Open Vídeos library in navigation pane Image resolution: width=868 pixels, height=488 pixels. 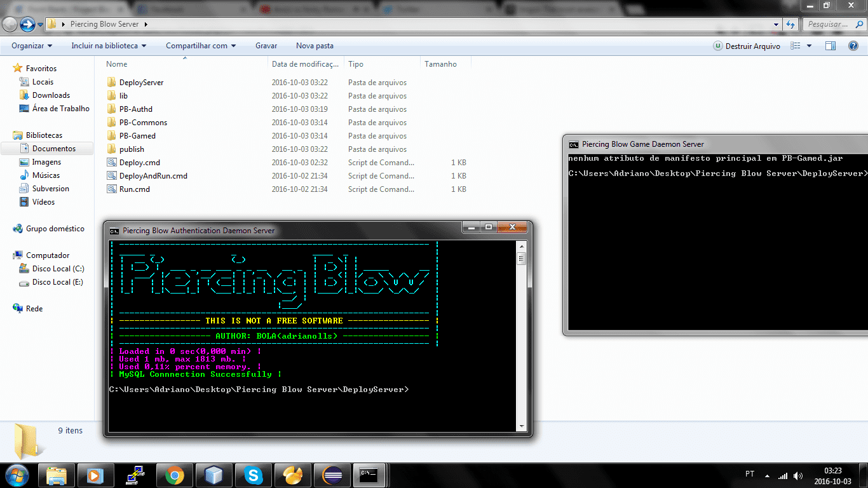(x=44, y=202)
